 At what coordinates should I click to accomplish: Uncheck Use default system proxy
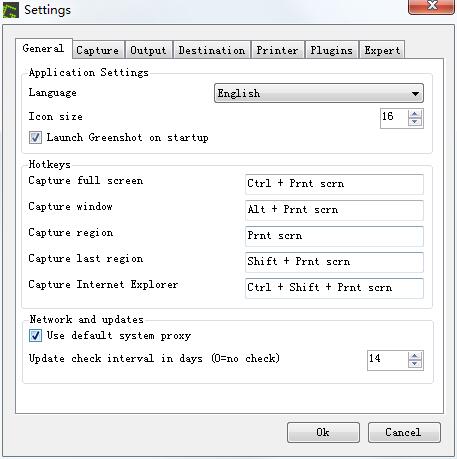[35, 335]
